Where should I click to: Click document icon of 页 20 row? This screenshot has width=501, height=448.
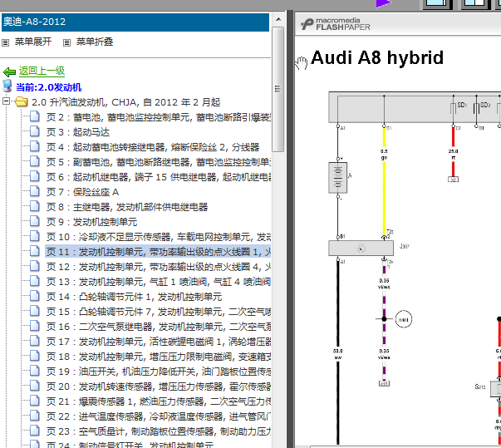coord(35,386)
